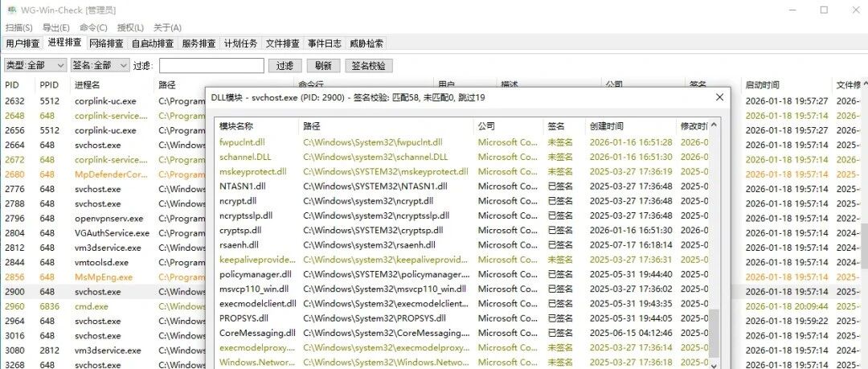The image size is (868, 369).
Task: Switch to the 网络排查 tab
Action: 106,43
